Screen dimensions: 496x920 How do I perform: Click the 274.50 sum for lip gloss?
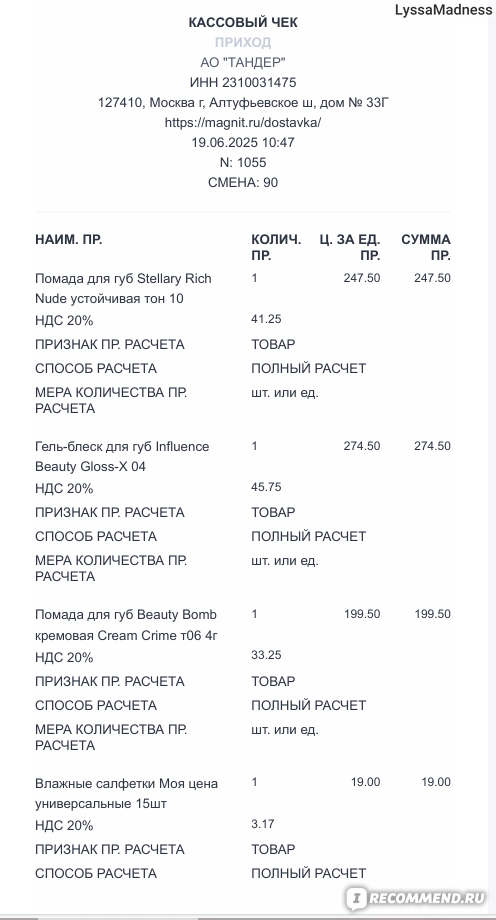point(432,446)
